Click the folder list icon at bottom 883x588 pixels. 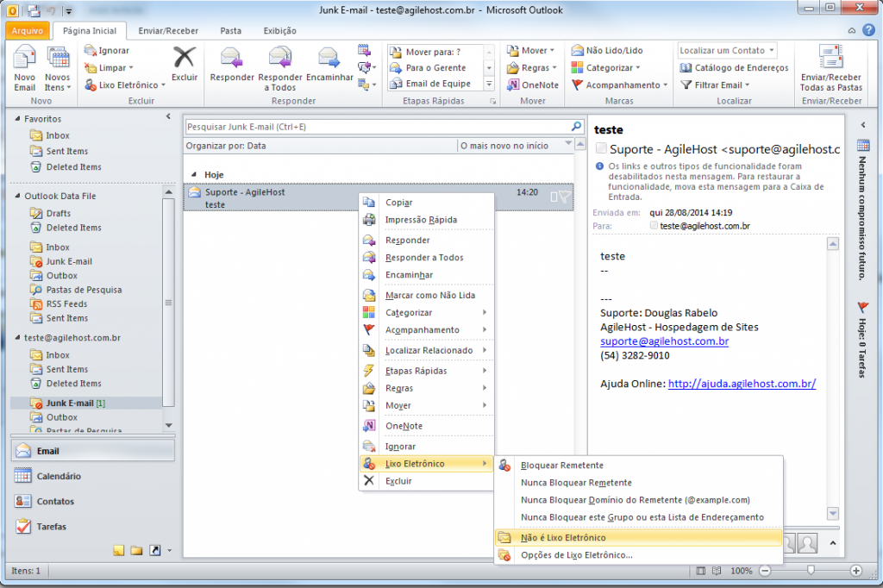[x=136, y=550]
